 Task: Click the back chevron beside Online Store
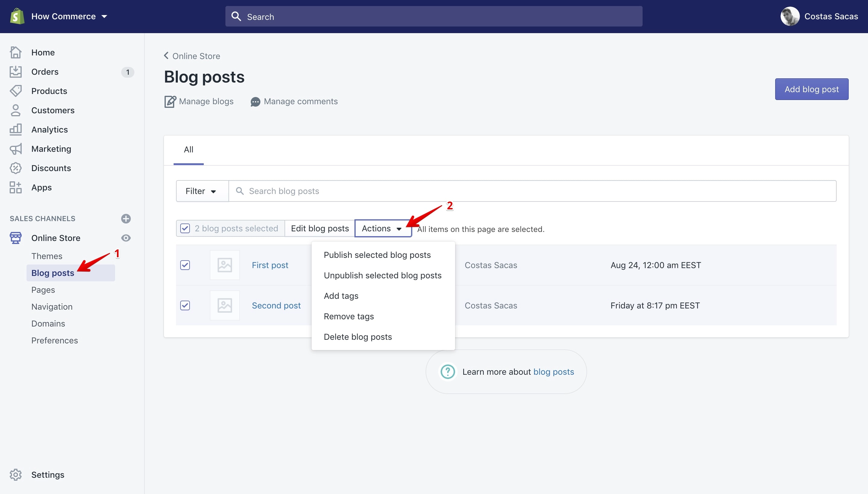click(x=166, y=55)
